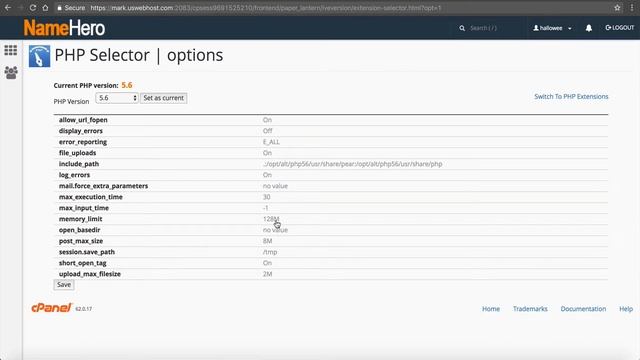Reload the page with refresh icon

point(33,8)
